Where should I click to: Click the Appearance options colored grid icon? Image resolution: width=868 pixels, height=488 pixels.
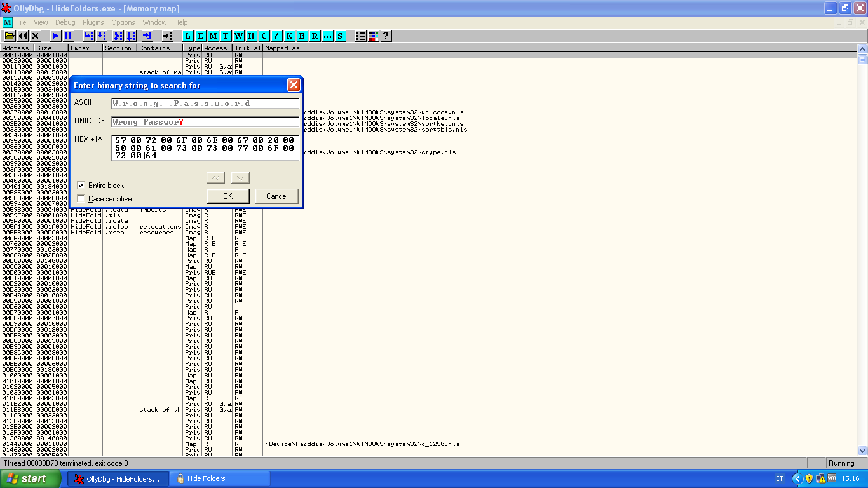(x=373, y=36)
